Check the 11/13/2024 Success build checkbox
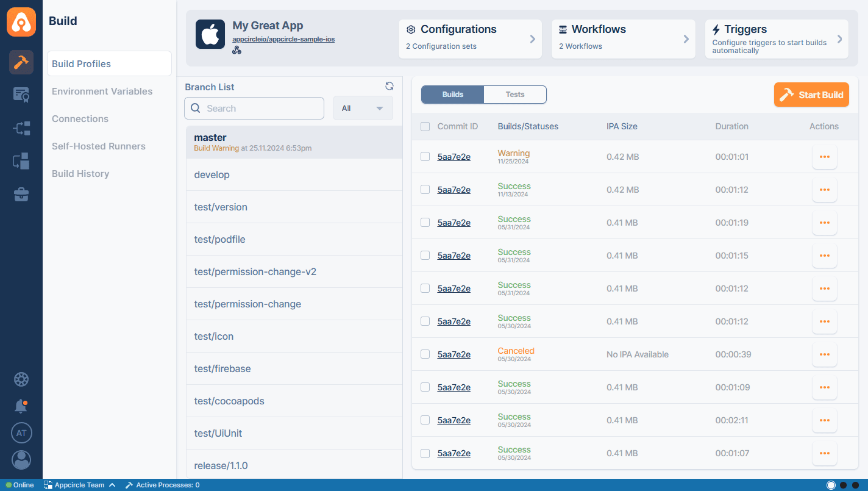 point(425,190)
